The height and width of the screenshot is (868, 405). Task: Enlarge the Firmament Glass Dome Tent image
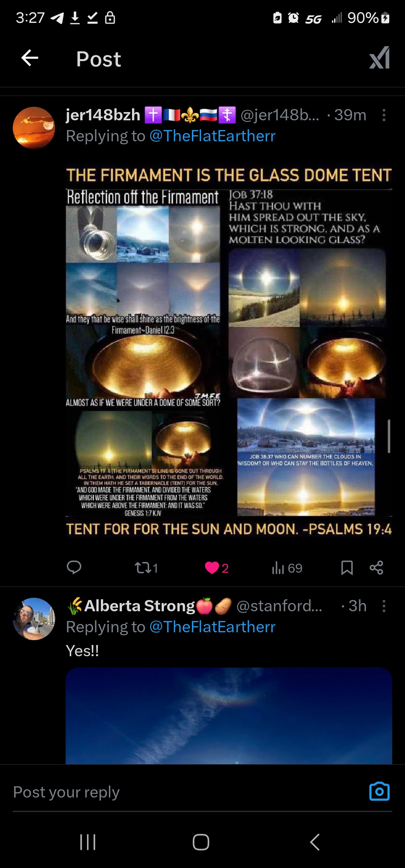point(229,352)
